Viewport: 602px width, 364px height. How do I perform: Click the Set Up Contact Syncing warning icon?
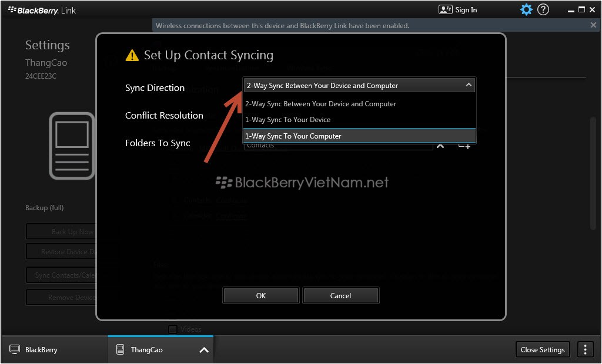[132, 55]
